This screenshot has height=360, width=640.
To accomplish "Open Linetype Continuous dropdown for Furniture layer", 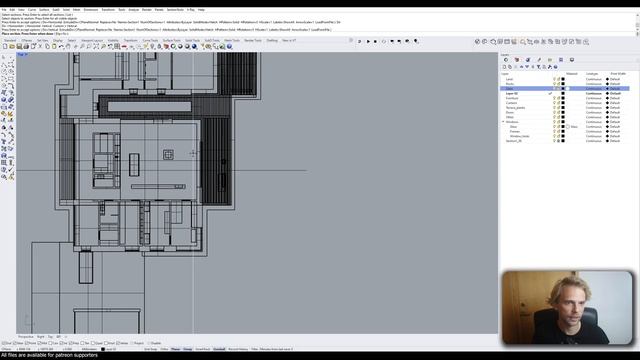I will click(x=594, y=98).
